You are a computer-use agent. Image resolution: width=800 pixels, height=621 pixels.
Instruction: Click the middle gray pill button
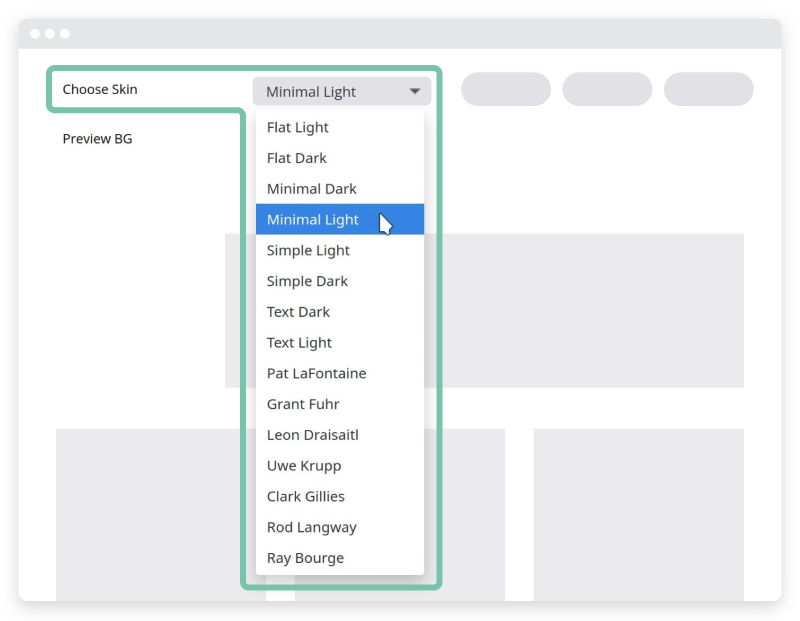607,89
